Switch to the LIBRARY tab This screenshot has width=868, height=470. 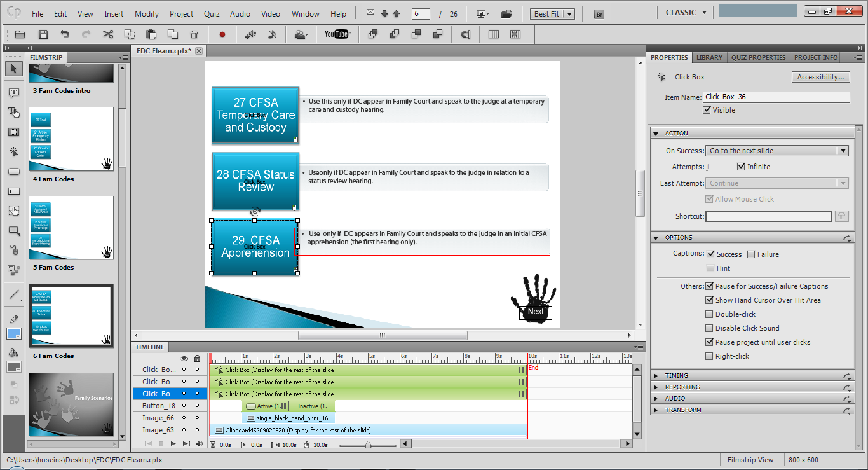coord(709,57)
